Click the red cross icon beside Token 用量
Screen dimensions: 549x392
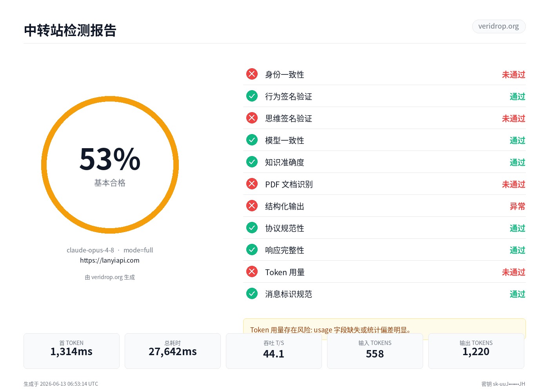coord(252,272)
